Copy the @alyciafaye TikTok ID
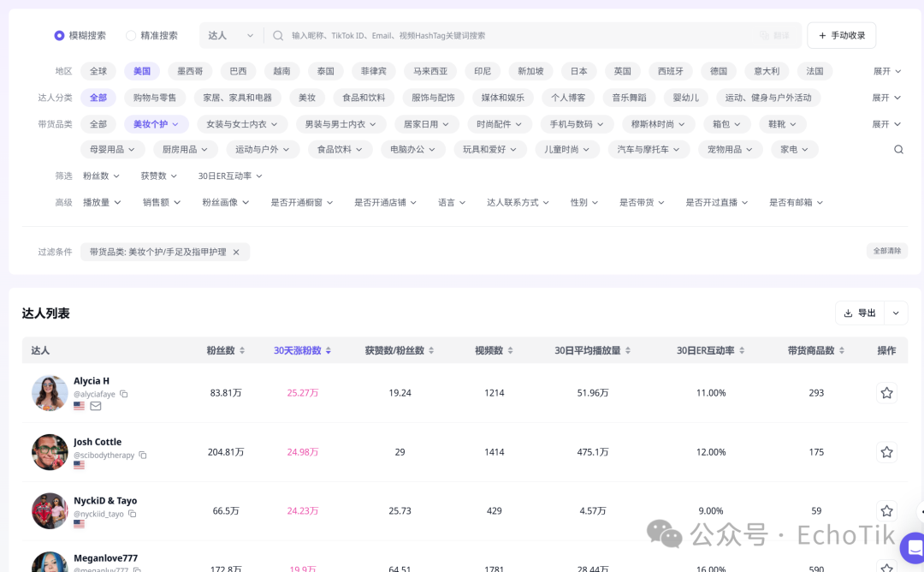Image resolution: width=924 pixels, height=572 pixels. (x=124, y=394)
